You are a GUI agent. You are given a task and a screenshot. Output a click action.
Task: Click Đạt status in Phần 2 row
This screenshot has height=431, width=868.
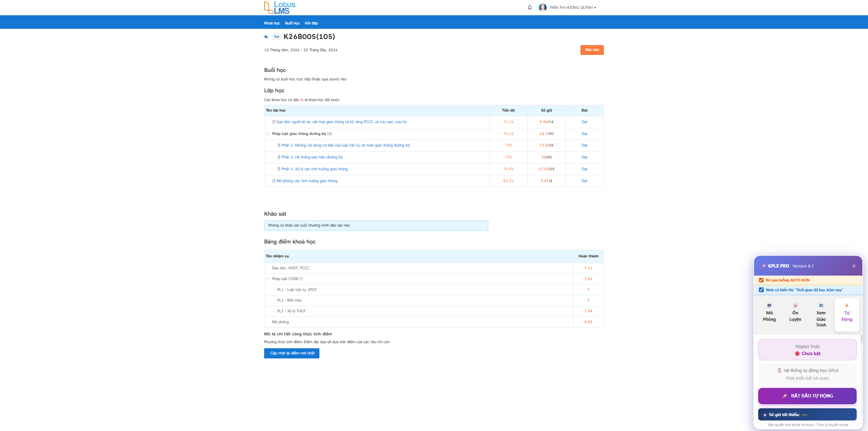(x=585, y=157)
